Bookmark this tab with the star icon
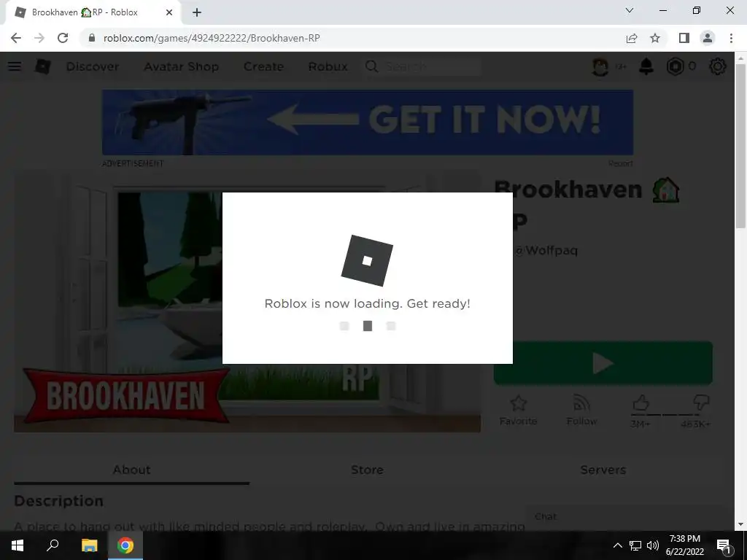Screen dimensions: 747x560 click(655, 38)
